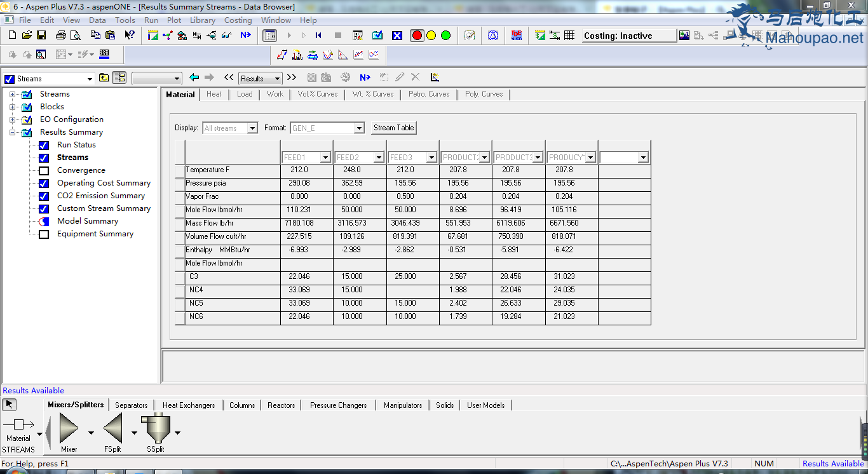Image resolution: width=868 pixels, height=474 pixels.
Task: Expand the Streams tree node
Action: pos(12,94)
